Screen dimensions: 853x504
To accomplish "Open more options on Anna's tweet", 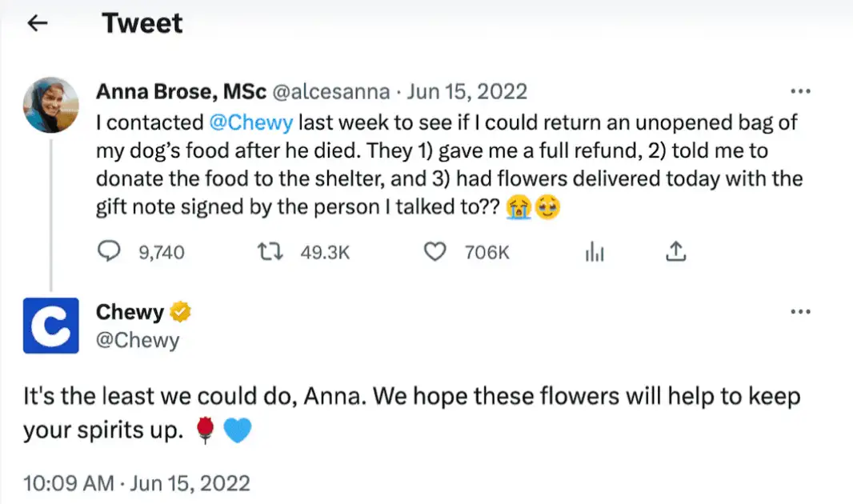I will coord(800,90).
